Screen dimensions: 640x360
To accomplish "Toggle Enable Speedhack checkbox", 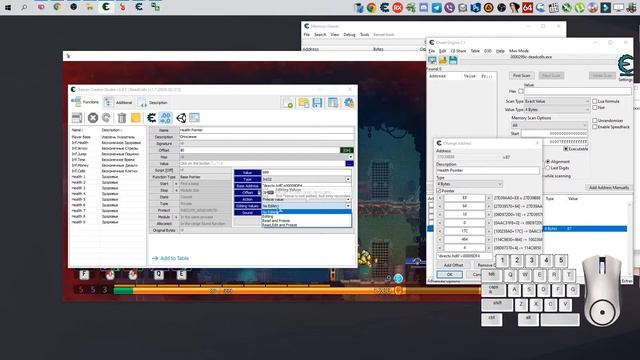I will tap(595, 127).
